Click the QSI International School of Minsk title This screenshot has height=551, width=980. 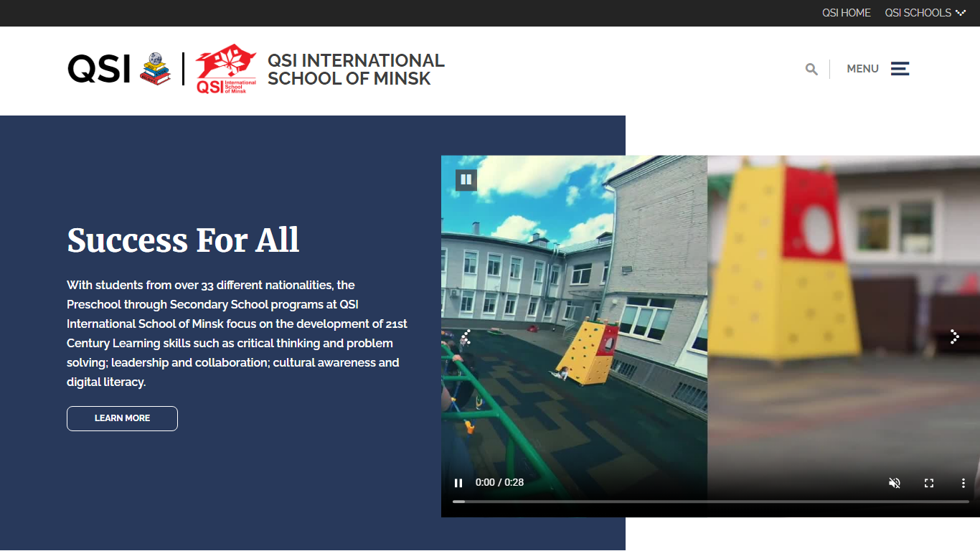356,70
